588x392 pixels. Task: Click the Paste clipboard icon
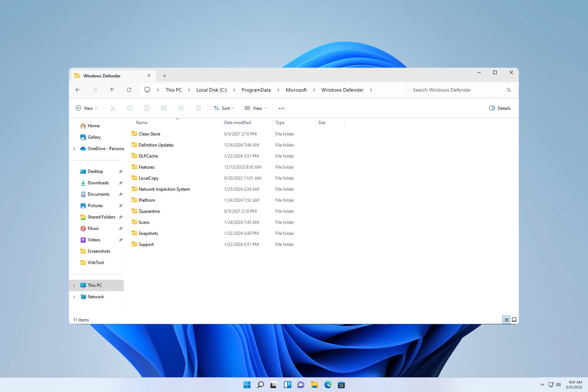(147, 108)
